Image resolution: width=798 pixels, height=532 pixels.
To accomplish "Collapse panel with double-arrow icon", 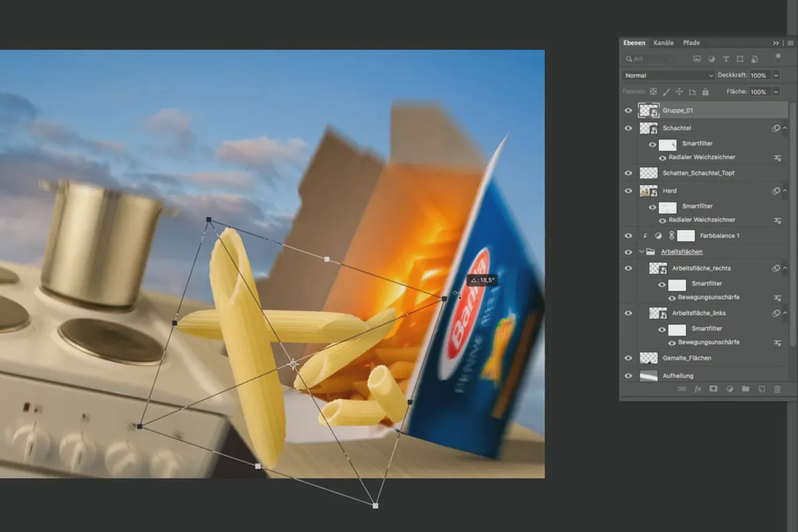I will click(776, 43).
